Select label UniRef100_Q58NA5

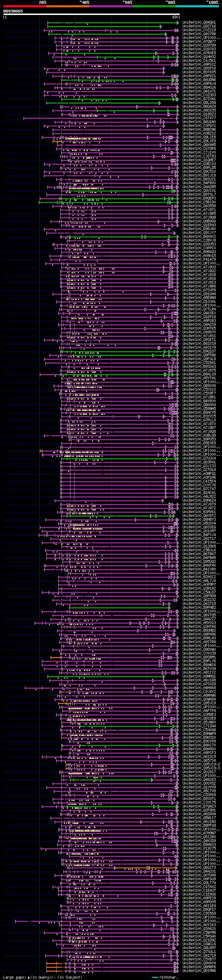[x=199, y=408]
